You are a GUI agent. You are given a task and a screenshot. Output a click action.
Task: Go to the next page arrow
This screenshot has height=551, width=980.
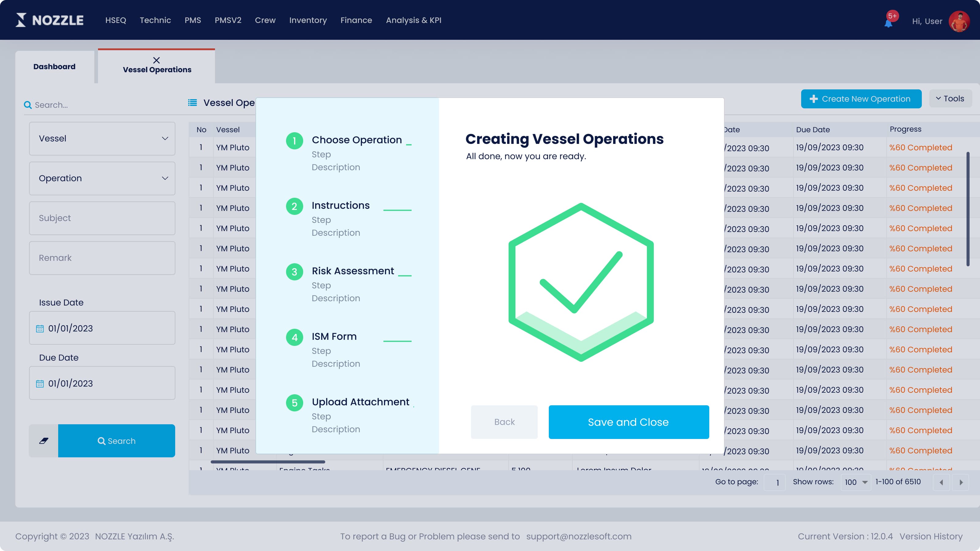[x=961, y=482]
